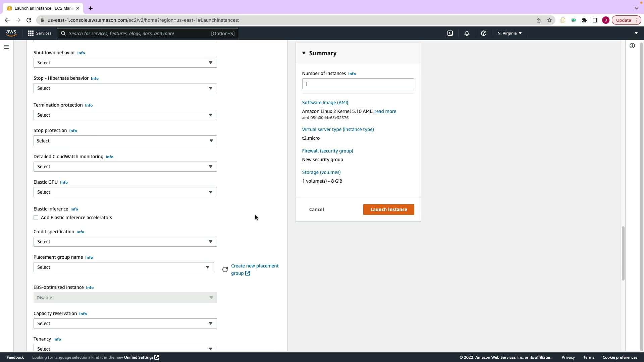
Task: Open the Shutdown behavior dropdown
Action: pos(125,63)
